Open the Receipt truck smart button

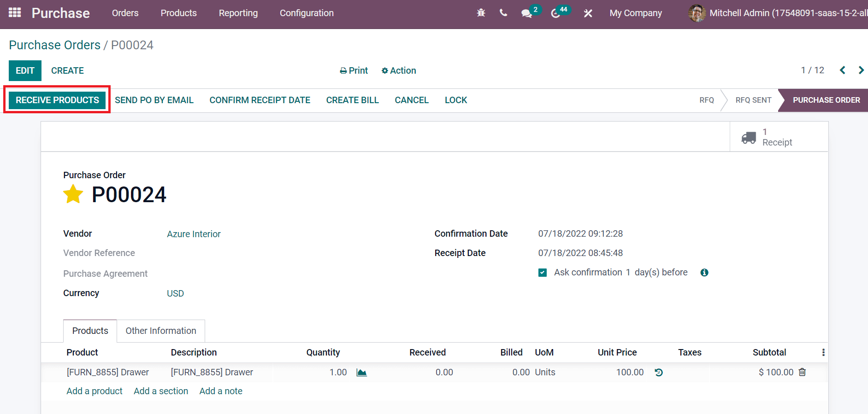[779, 137]
